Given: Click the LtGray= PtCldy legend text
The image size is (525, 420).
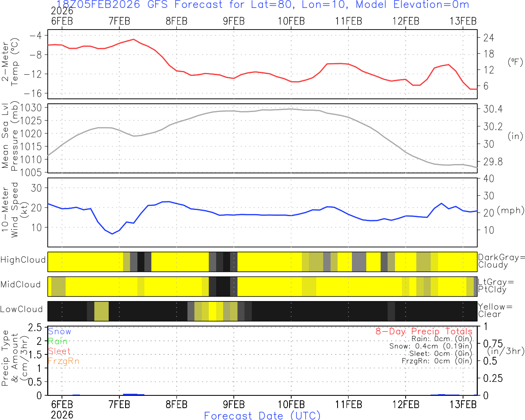Looking at the screenshot, I should pos(495,285).
